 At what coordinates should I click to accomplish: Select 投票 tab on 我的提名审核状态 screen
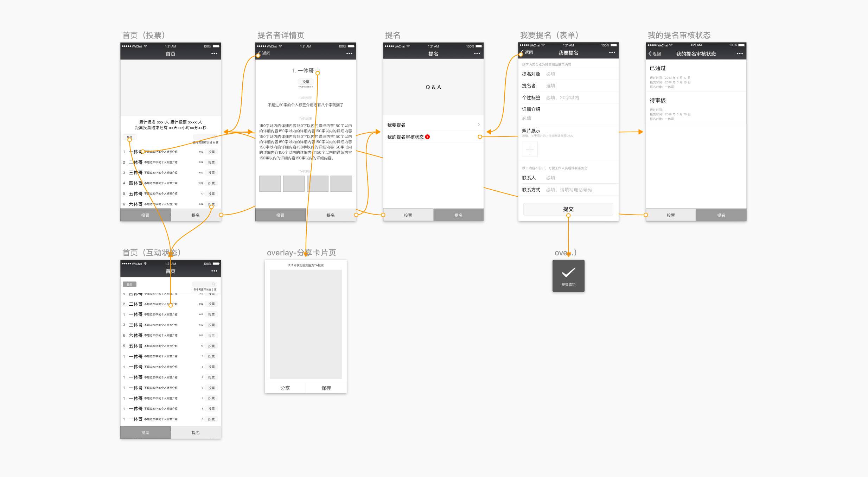click(671, 215)
